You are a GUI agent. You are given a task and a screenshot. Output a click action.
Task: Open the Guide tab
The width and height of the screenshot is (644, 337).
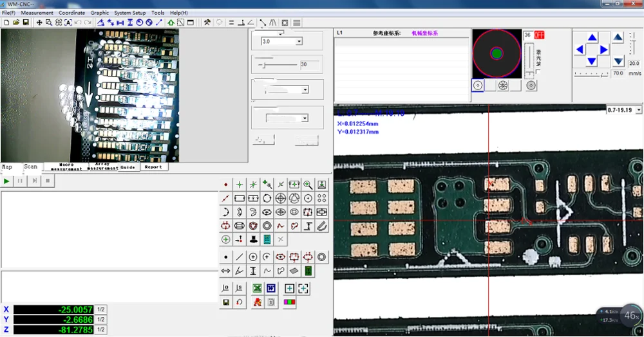[x=128, y=167]
